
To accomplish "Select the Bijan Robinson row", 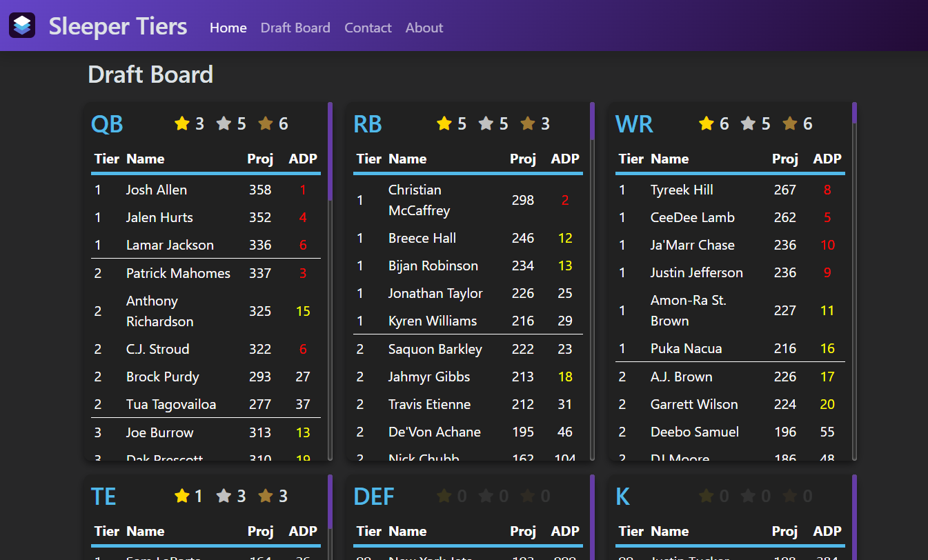I will point(468,266).
